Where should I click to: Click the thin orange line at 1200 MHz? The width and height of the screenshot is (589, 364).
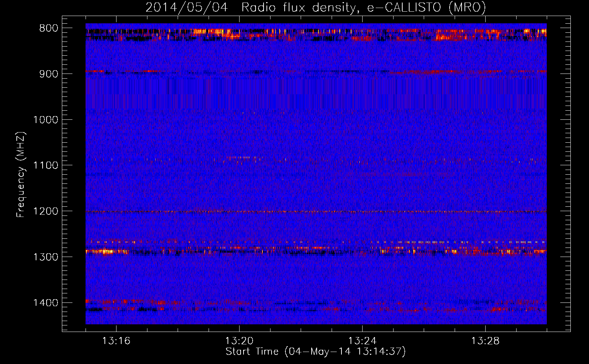tap(316, 211)
